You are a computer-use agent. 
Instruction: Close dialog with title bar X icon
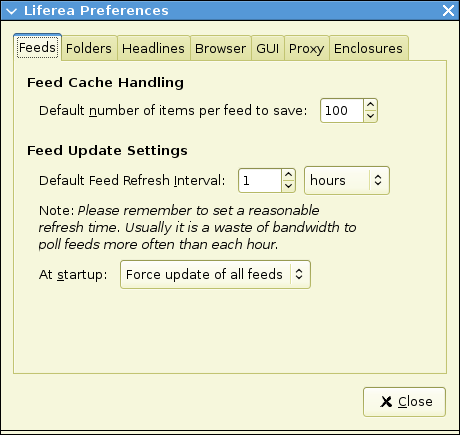pyautogui.click(x=448, y=11)
